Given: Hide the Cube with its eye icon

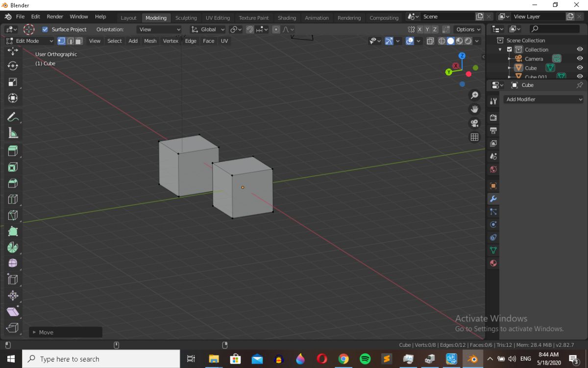Looking at the screenshot, I should coord(580,68).
